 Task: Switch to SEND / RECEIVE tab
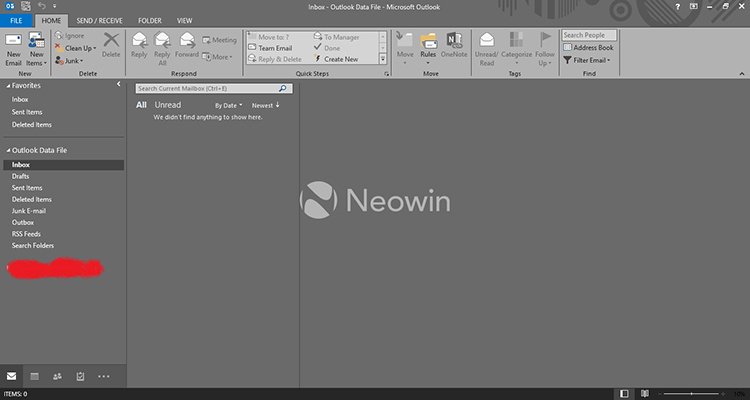pos(99,21)
